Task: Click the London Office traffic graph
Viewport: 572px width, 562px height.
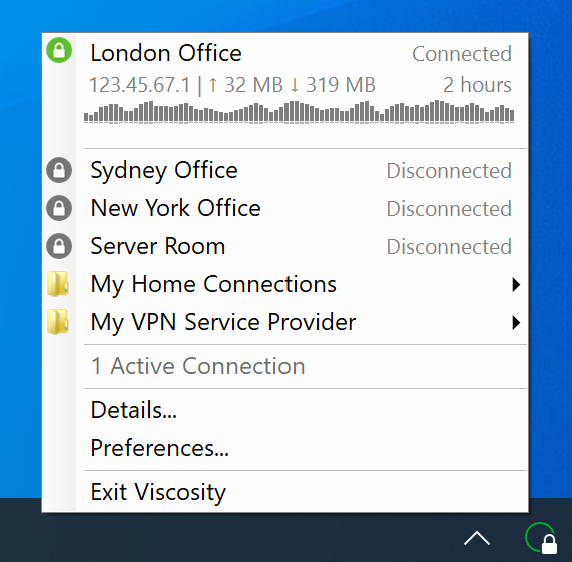Action: tap(299, 112)
